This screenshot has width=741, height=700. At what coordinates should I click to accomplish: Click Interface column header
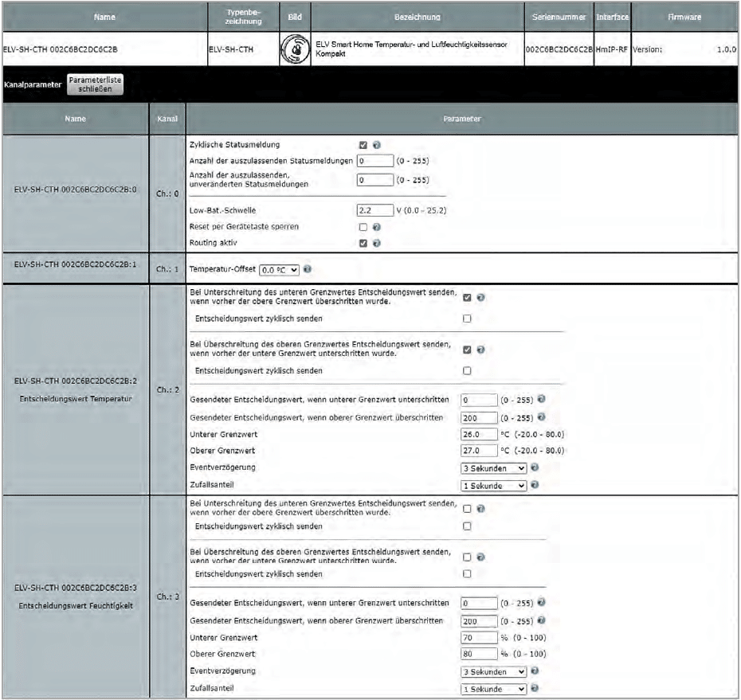tap(613, 17)
